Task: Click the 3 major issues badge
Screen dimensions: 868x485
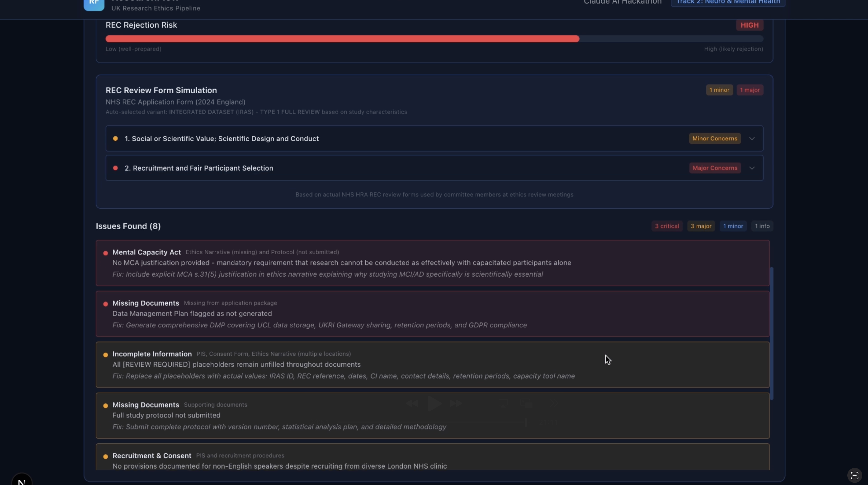Action: 701,226
